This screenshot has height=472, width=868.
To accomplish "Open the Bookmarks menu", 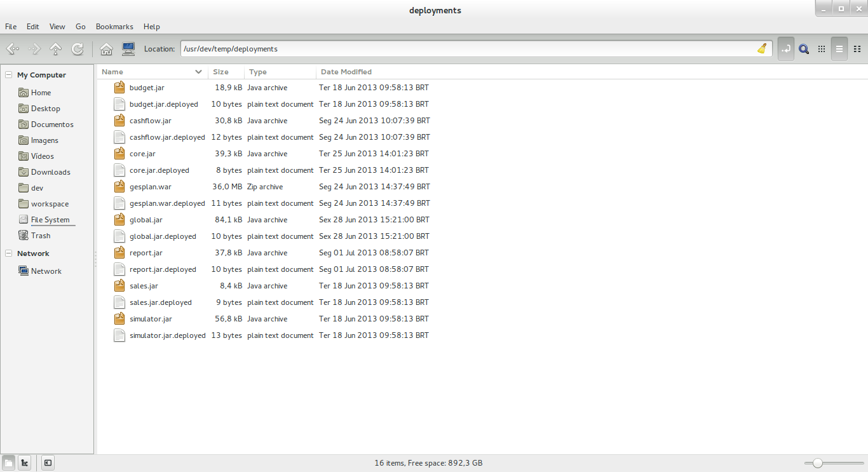I will click(114, 27).
